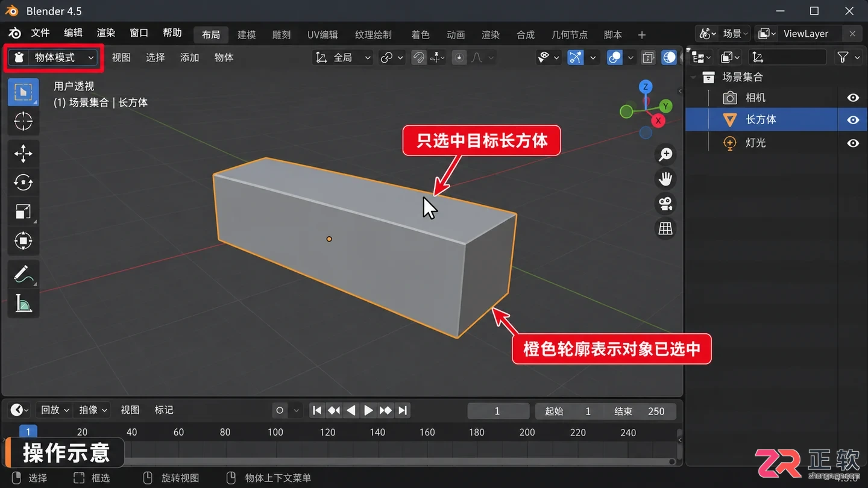Activate the 3D Cursor tool
Image resolution: width=868 pixels, height=488 pixels.
point(24,122)
